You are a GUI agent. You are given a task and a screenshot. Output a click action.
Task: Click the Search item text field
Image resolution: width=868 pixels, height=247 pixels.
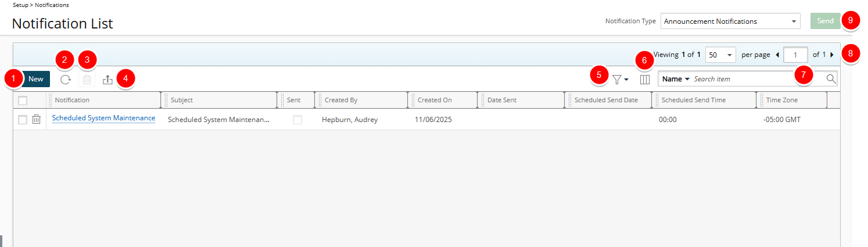[755, 79]
